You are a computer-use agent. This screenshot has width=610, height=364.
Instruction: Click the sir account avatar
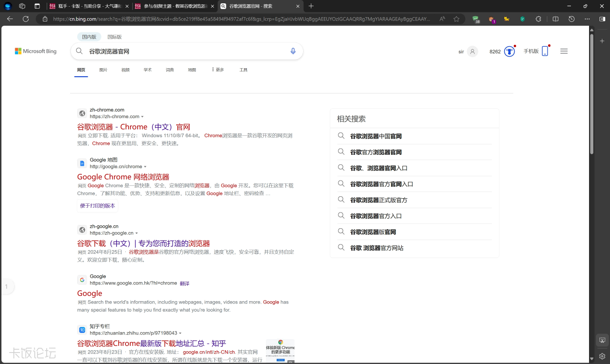472,51
